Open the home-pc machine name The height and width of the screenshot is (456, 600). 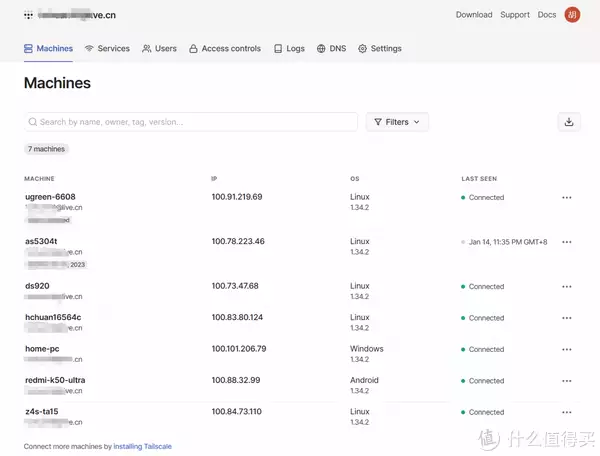42,349
